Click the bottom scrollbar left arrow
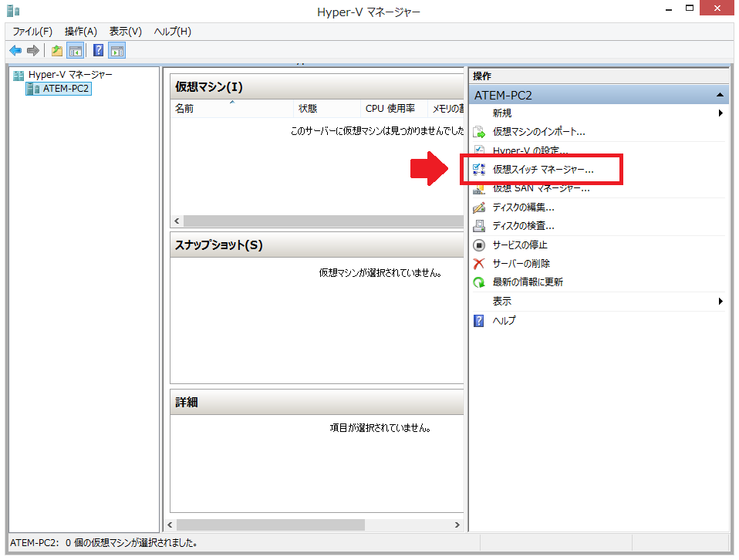Image resolution: width=739 pixels, height=560 pixels. pos(170,525)
